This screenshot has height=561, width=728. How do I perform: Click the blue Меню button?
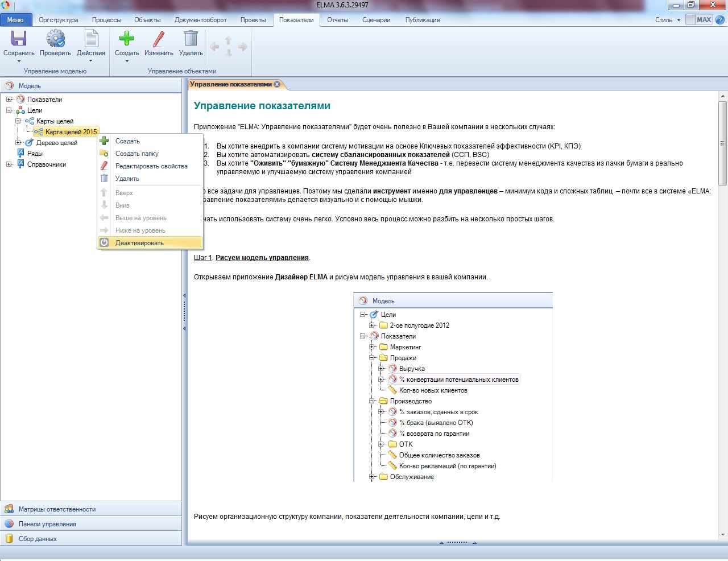pyautogui.click(x=16, y=20)
